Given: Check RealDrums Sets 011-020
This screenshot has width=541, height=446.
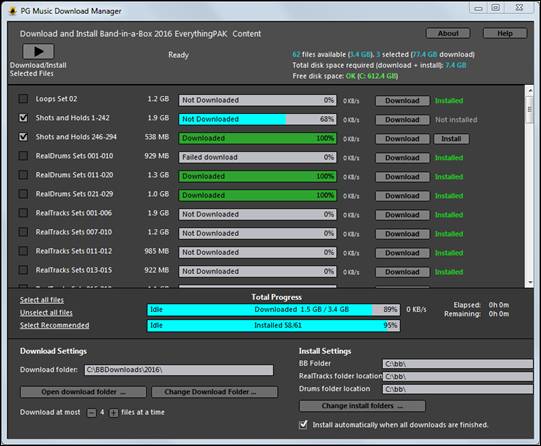Looking at the screenshot, I should tap(23, 175).
